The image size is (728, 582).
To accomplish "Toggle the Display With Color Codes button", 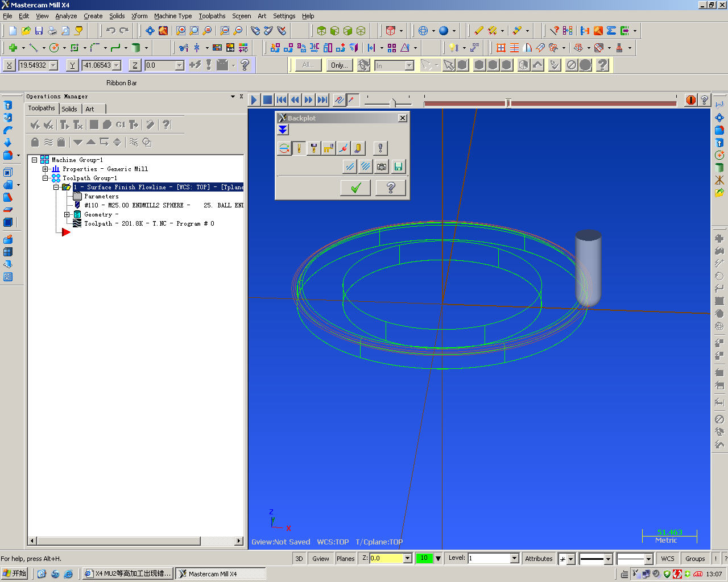I will 284,148.
